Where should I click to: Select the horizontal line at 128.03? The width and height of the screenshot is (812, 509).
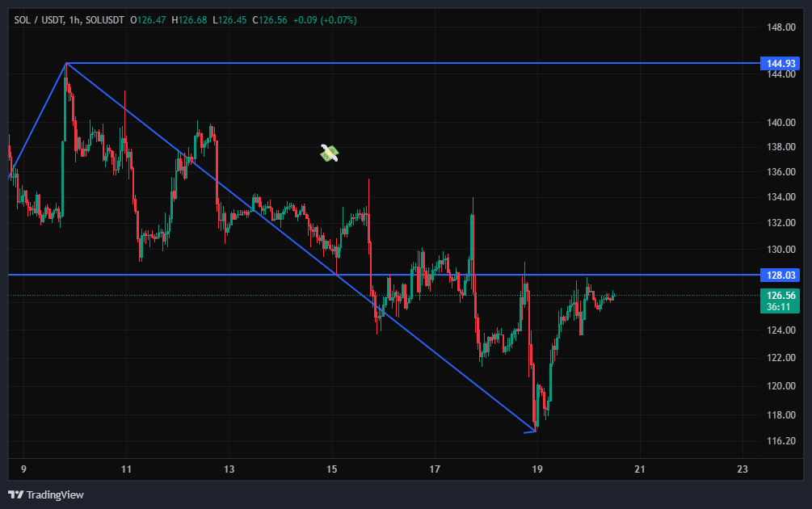point(242,276)
